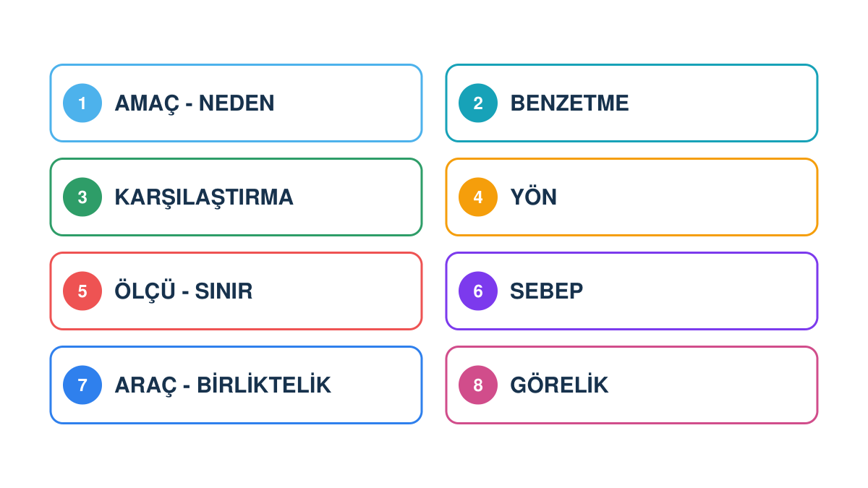Select the KARŞILAŞTIRMA text label
Screen dimensions: 868x488
point(204,197)
